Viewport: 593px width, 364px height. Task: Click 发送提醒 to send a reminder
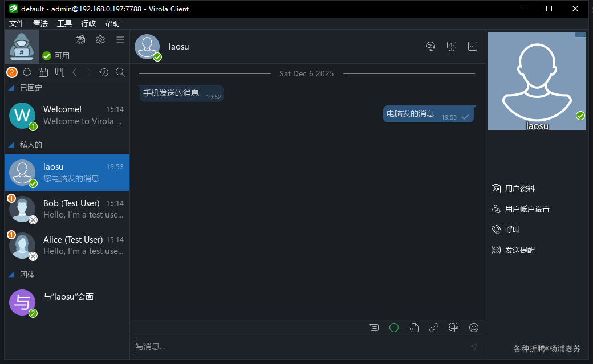(520, 250)
